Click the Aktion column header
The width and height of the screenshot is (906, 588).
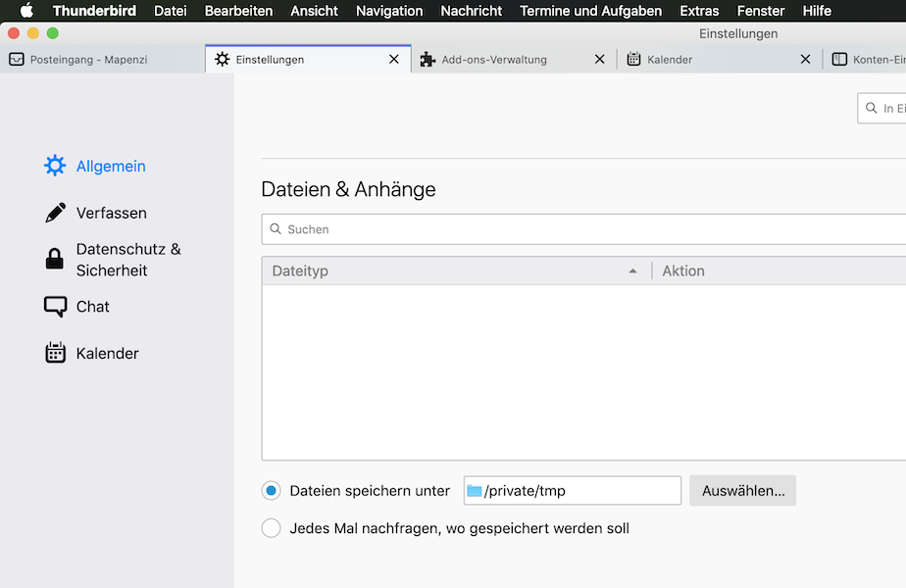pyautogui.click(x=683, y=270)
